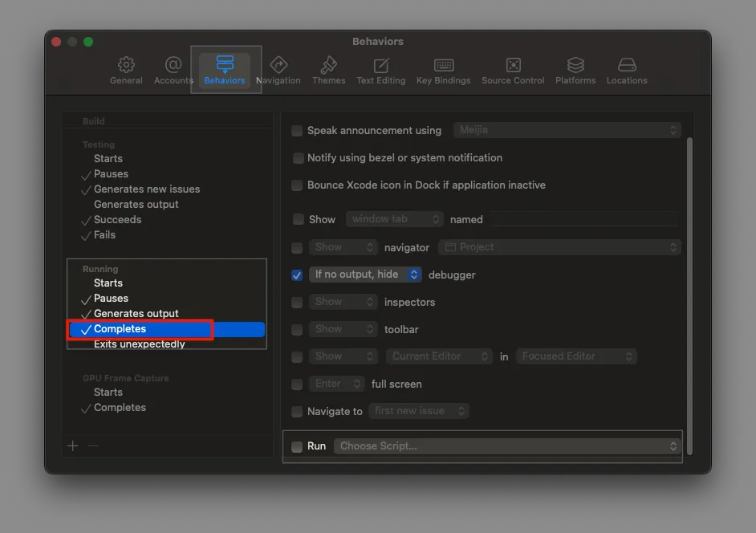
Task: Open the Platforms preferences pane
Action: tap(575, 71)
